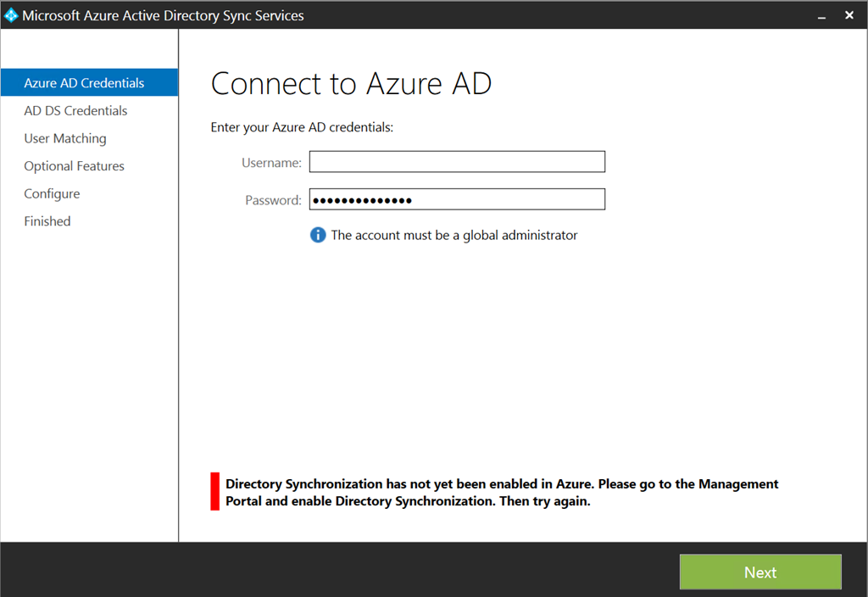Click the Connect to Azure AD heading
This screenshot has height=597, width=868.
tap(351, 84)
